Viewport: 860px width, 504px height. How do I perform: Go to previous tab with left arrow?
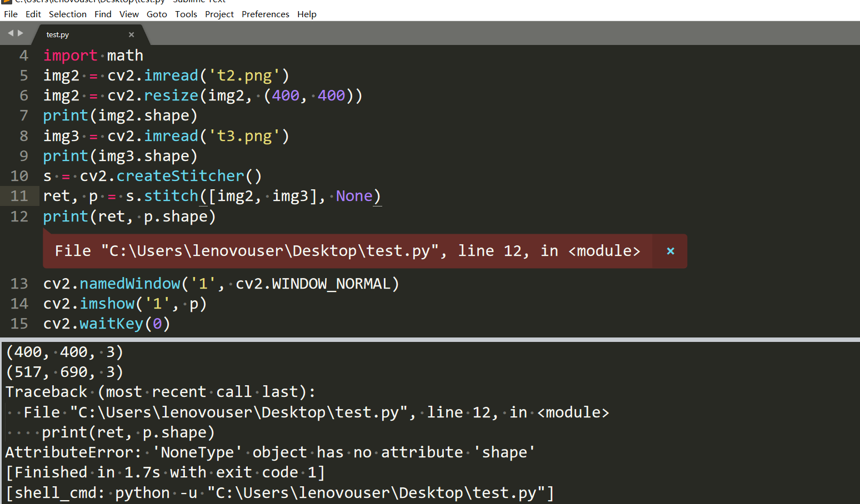pos(10,33)
